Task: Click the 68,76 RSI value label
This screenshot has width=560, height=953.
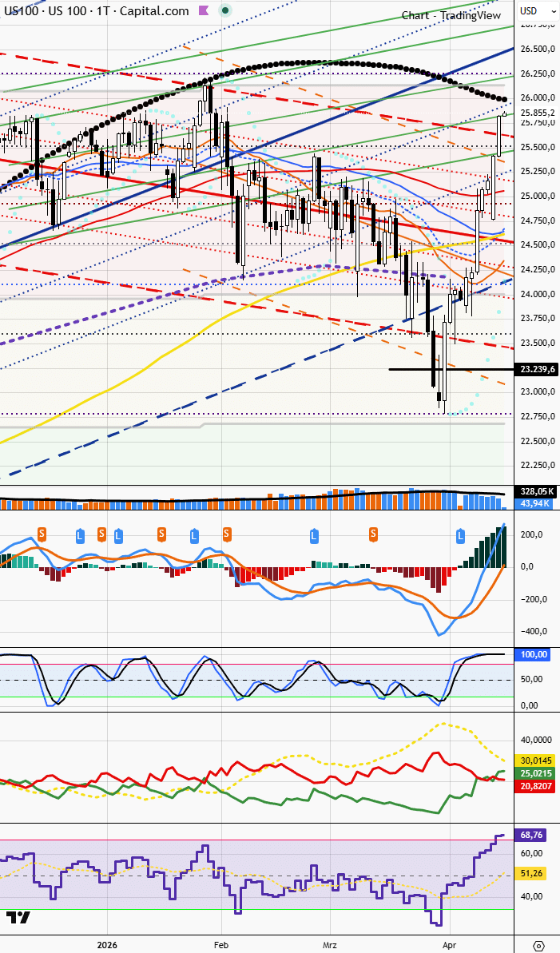Action: [530, 835]
